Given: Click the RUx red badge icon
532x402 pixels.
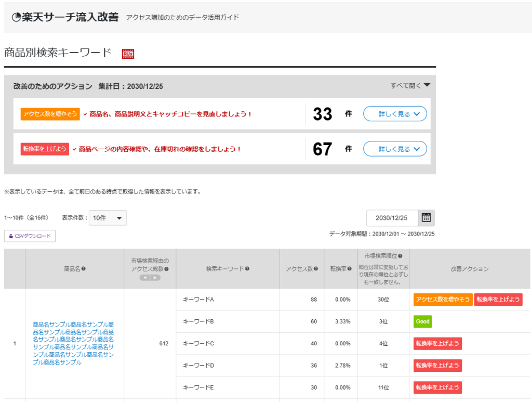Looking at the screenshot, I should (128, 54).
